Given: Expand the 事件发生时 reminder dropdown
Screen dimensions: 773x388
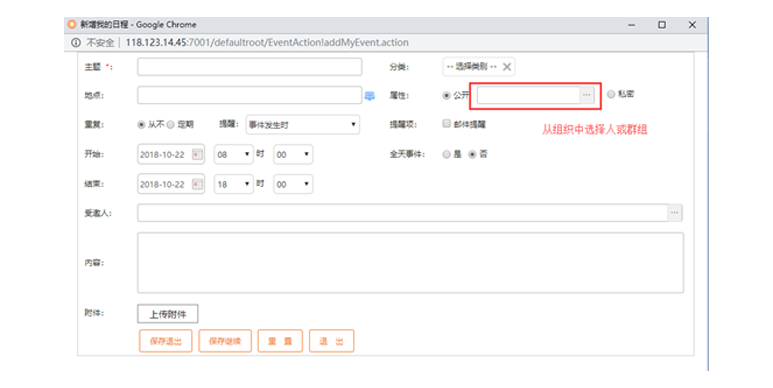Looking at the screenshot, I should 303,125.
